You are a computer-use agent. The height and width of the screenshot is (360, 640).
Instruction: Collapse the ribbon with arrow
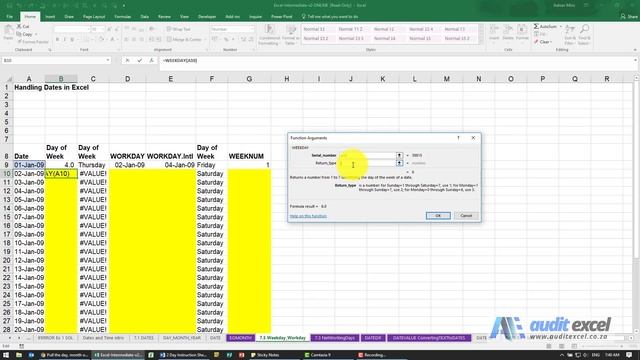pyautogui.click(x=635, y=50)
